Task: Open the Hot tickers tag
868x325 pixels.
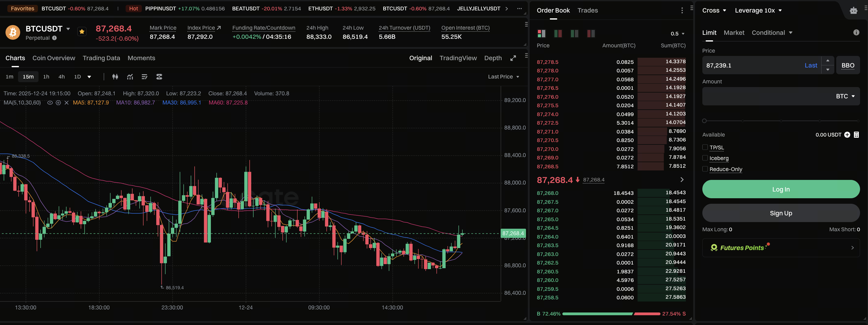Action: [134, 9]
